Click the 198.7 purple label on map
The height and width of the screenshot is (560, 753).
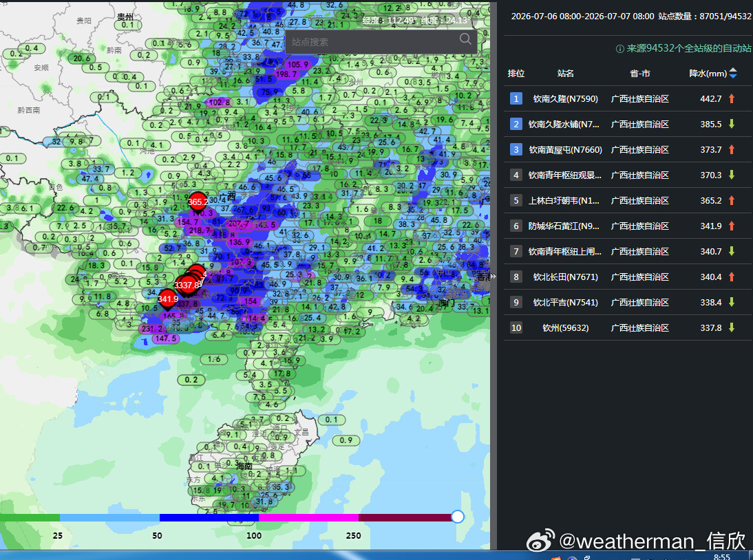(287, 74)
